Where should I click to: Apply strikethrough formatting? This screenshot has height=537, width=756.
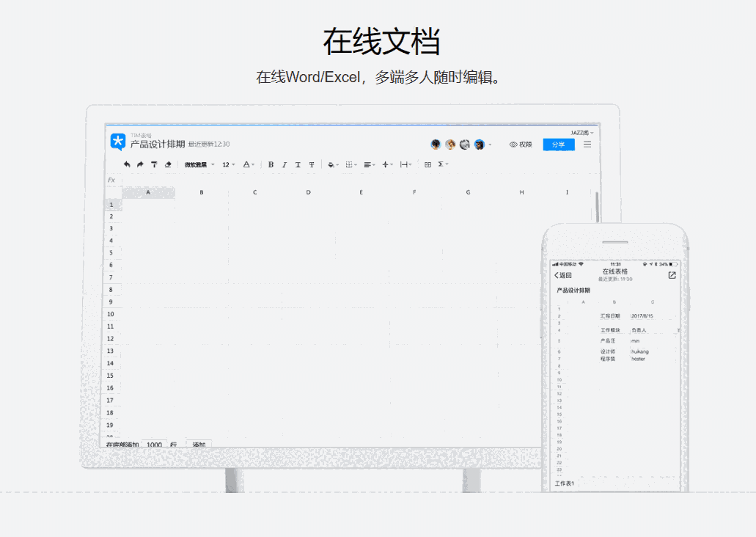tap(310, 164)
